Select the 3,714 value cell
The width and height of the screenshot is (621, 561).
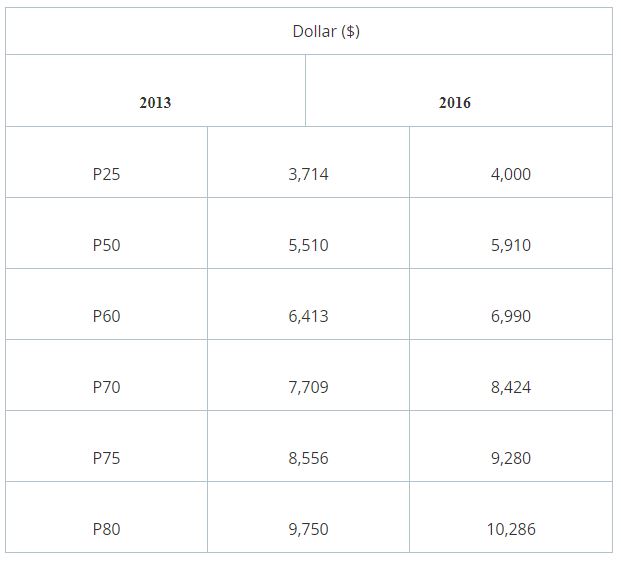308,162
